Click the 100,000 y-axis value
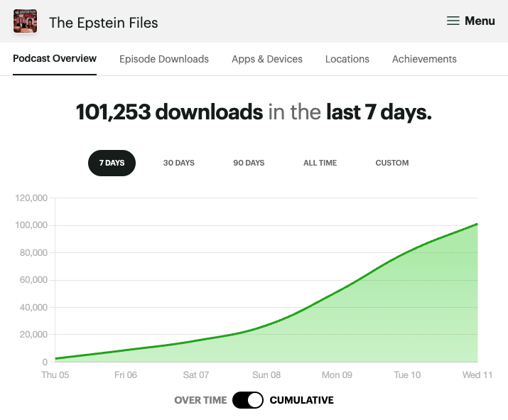Screen dimensions: 508x420 point(31,225)
